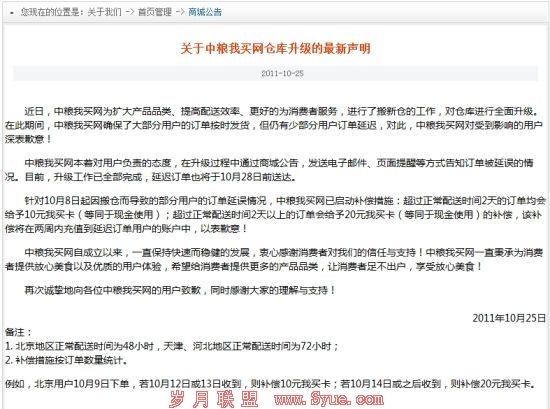Click the line starting 再次诚挚地向各位
The height and width of the screenshot is (409, 550).
pyautogui.click(x=180, y=290)
